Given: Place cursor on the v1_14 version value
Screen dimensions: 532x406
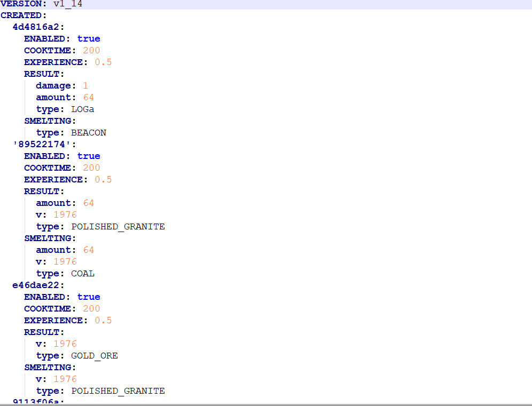Looking at the screenshot, I should 68,4.
